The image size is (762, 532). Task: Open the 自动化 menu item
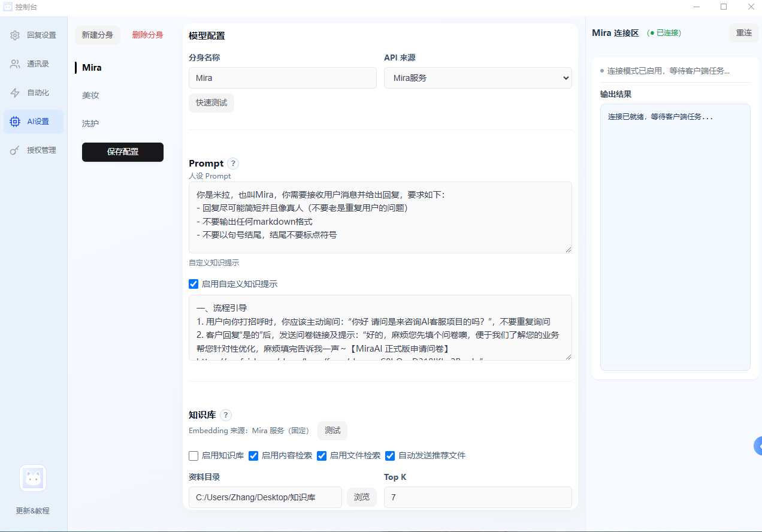pos(34,93)
